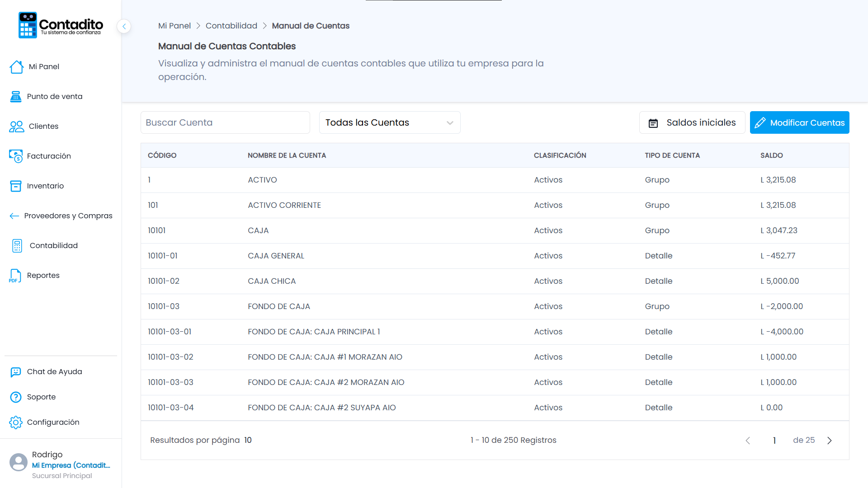Open Inventario box icon
868x488 pixels.
[16, 186]
